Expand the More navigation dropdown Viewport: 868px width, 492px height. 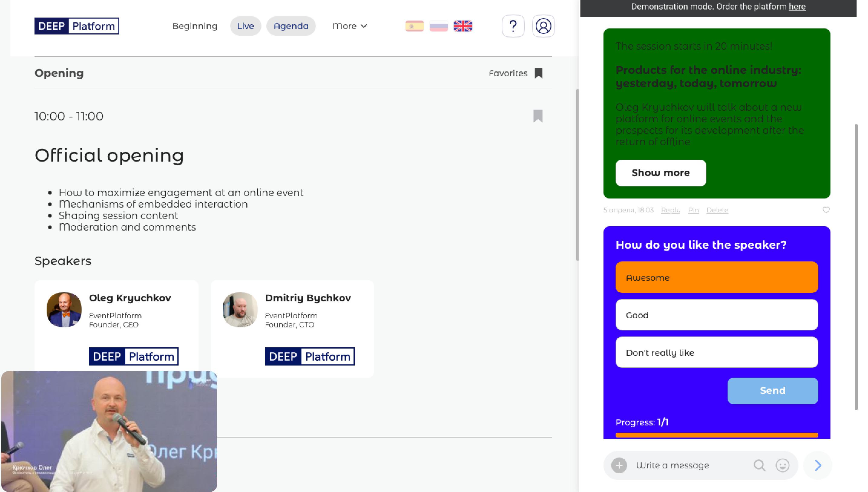[349, 26]
